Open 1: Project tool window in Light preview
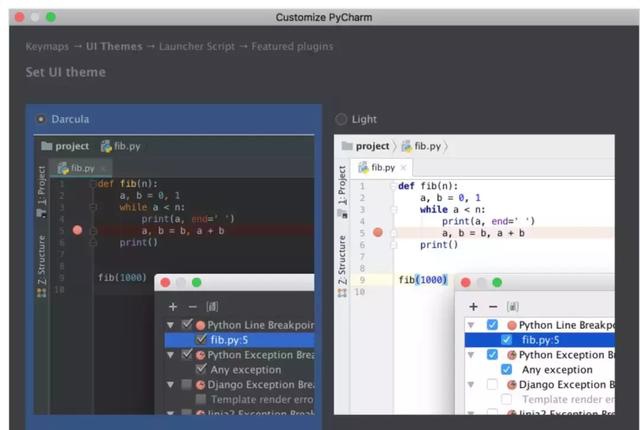This screenshot has height=430, width=640. 342,185
